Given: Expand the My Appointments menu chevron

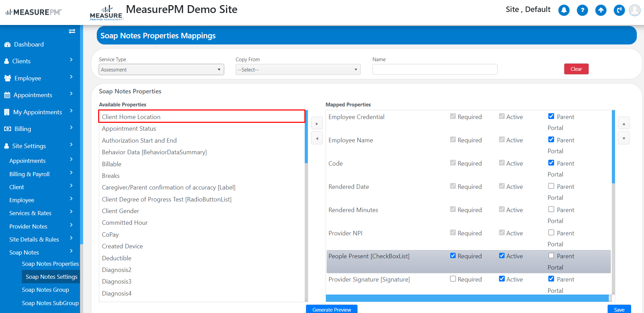Looking at the screenshot, I should point(71,111).
